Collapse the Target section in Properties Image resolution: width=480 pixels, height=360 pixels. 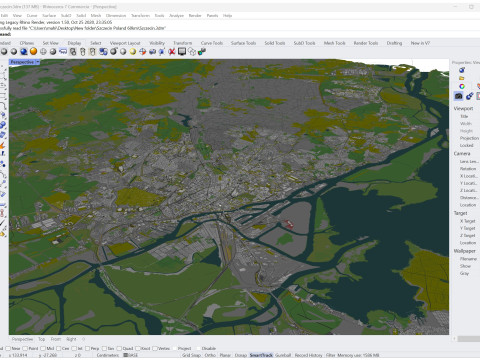tap(461, 213)
